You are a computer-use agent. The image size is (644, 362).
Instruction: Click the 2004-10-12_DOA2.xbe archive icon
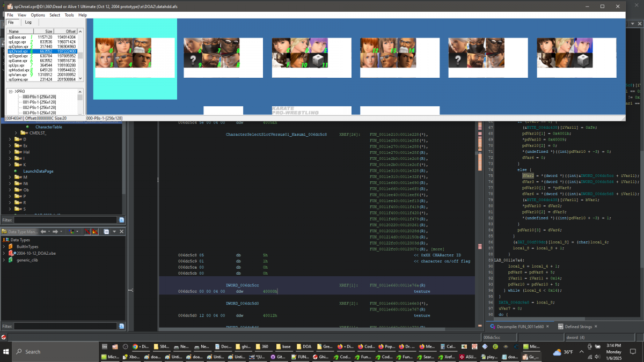pyautogui.click(x=12, y=253)
